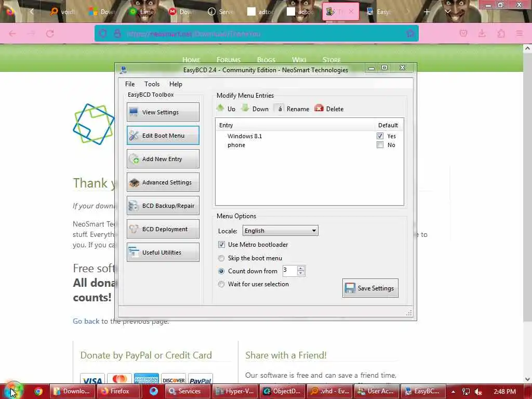
Task: Click the Windows Start button
Action: click(x=13, y=391)
